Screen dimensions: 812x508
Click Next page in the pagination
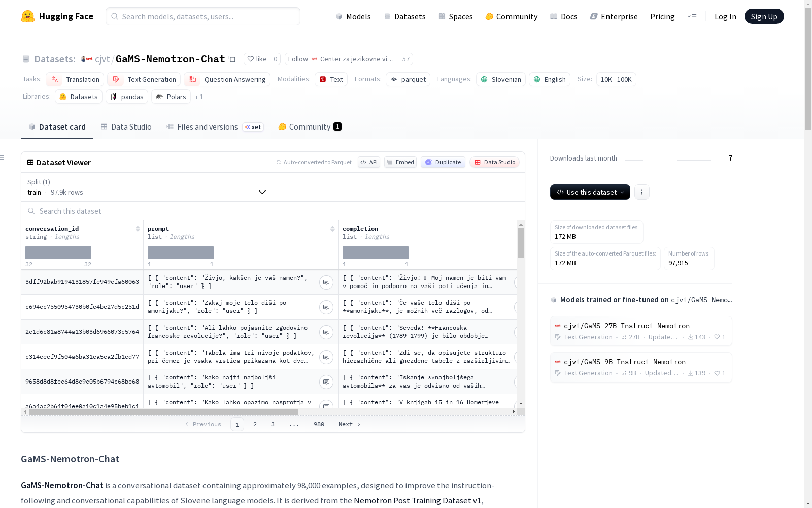(350, 424)
